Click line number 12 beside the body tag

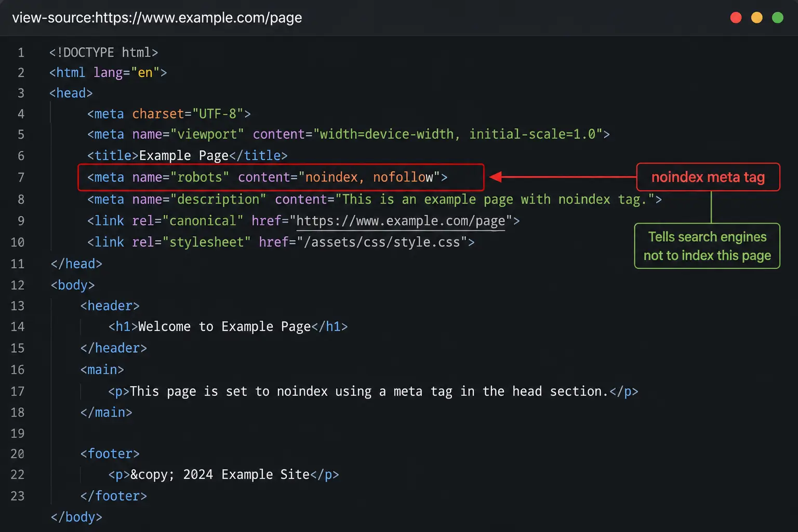pyautogui.click(x=18, y=285)
